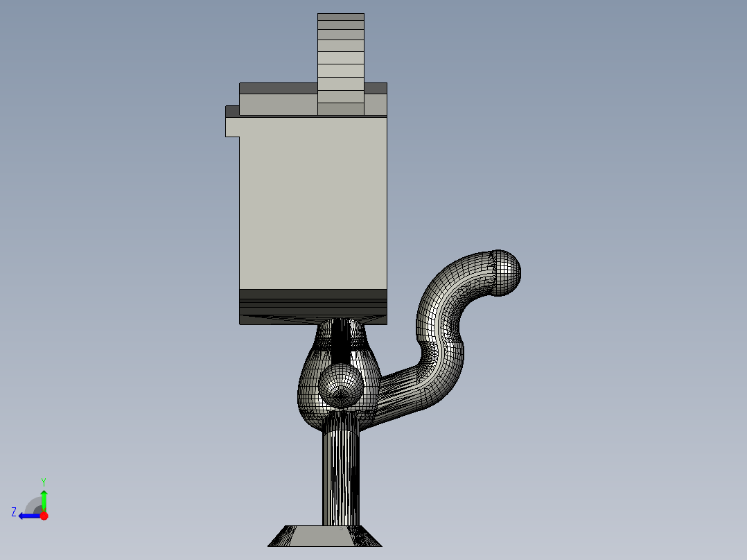This screenshot has width=747, height=560.
Task: Click the blue Z axis arrow on triad
Action: (30, 516)
